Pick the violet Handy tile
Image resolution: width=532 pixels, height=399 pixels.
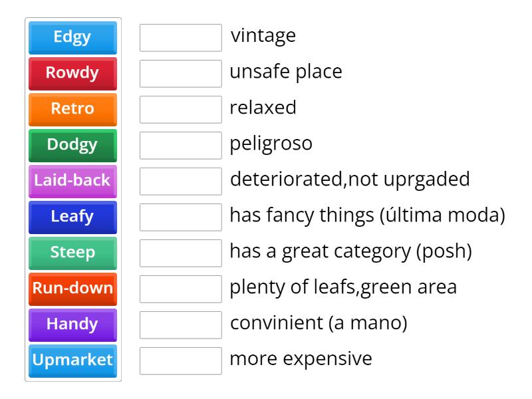[x=72, y=325]
